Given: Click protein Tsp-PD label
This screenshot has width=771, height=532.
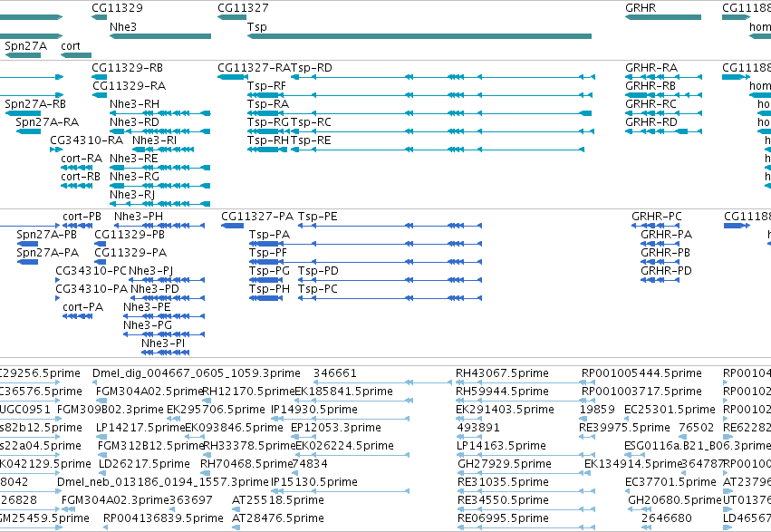Looking at the screenshot, I should point(318,271).
